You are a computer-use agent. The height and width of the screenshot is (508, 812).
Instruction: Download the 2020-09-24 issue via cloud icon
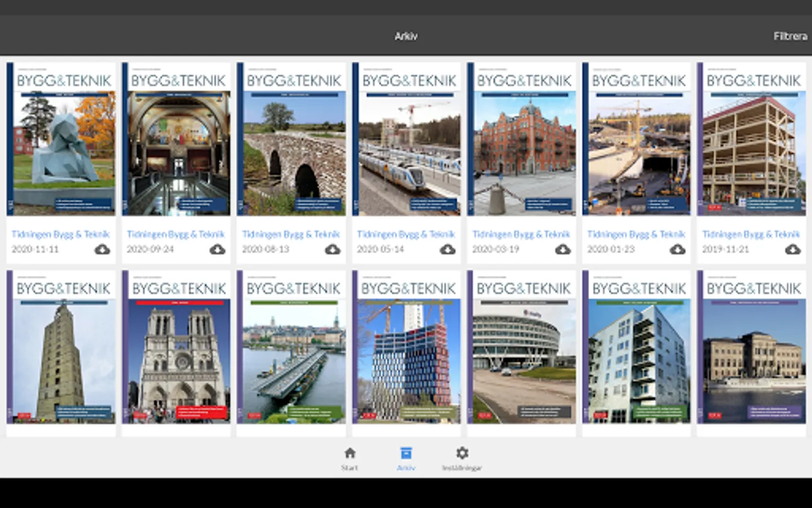click(x=217, y=249)
